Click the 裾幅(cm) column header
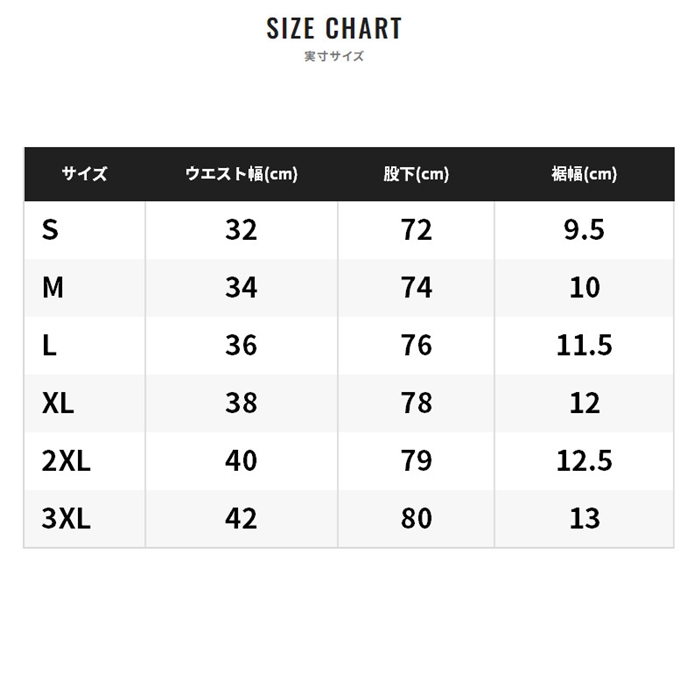Image resolution: width=700 pixels, height=700 pixels. coord(584,174)
